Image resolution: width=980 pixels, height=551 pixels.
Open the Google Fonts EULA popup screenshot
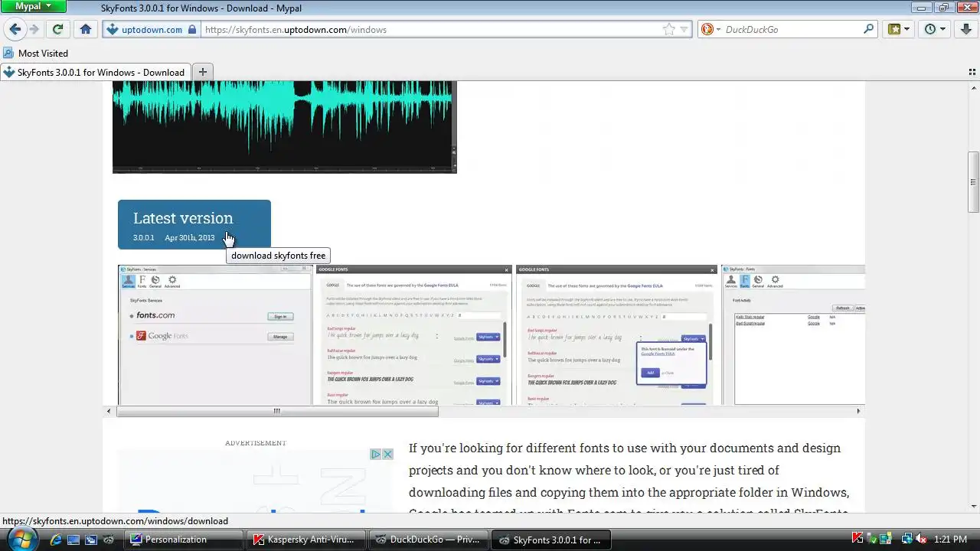[616, 334]
